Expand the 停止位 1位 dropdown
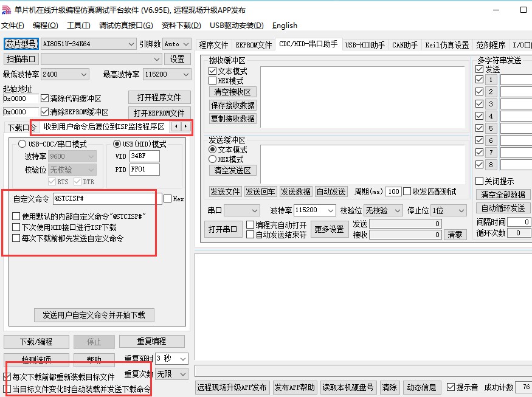Screen dimensions: 532x397 click(461, 211)
